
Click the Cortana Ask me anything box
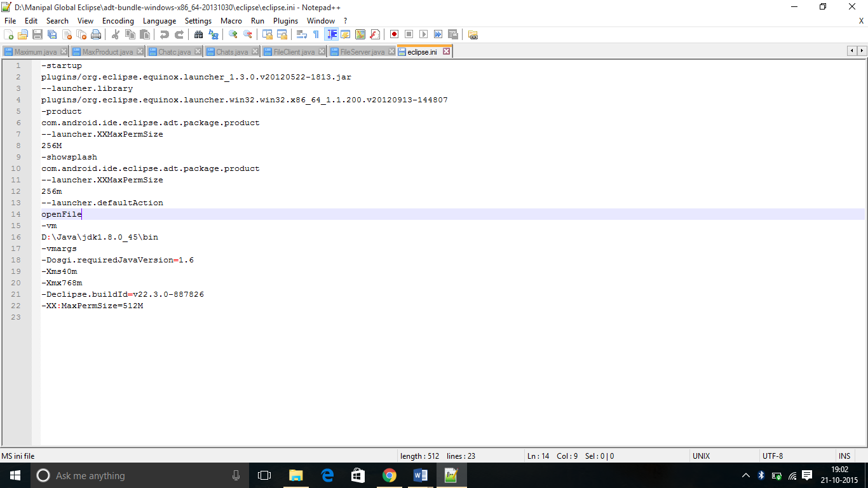pos(140,475)
